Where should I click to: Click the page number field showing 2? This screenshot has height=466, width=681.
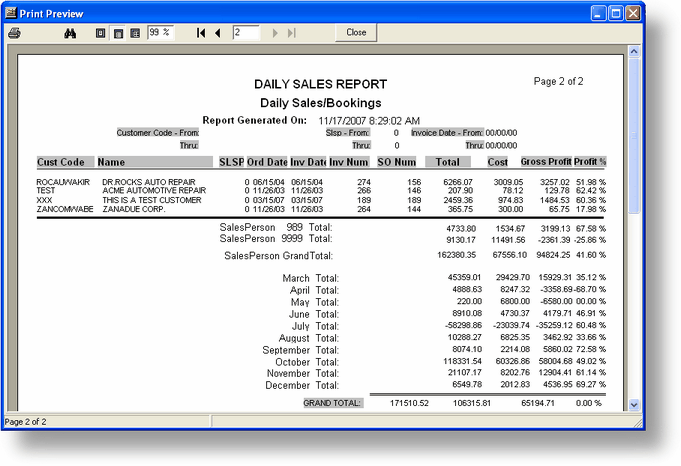click(246, 33)
